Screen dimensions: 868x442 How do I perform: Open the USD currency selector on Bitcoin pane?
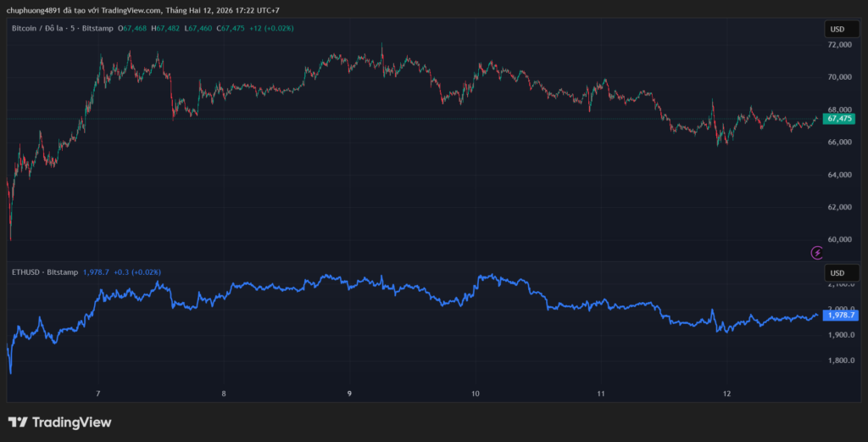(x=837, y=29)
